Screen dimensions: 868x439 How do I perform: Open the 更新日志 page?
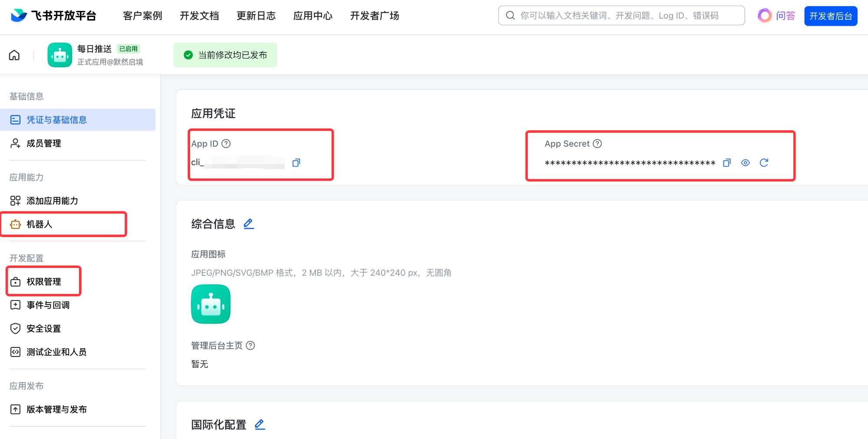coord(256,16)
